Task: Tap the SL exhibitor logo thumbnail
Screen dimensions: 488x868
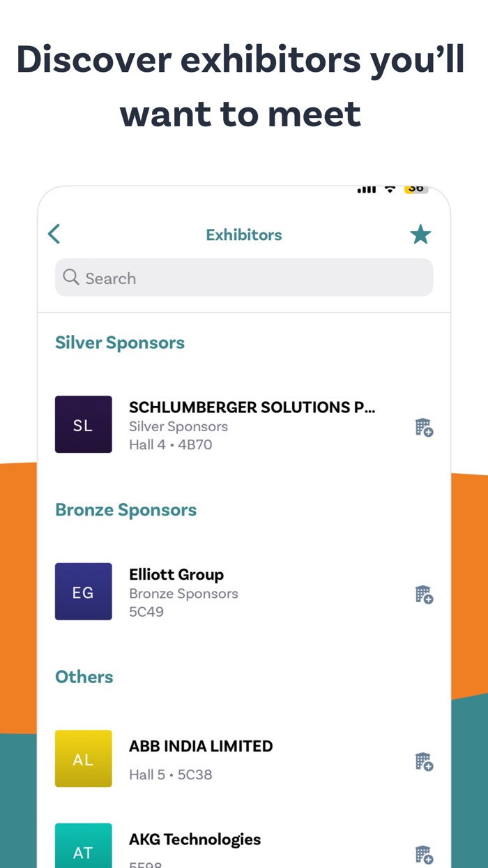Action: (x=83, y=425)
